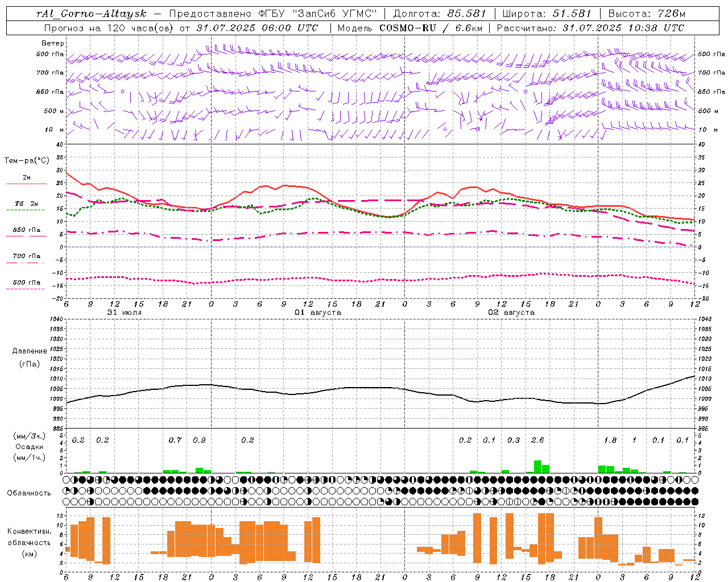728x582 pixels.
Task: Click the 850 гПа temperature legend label
Action: pos(27,230)
